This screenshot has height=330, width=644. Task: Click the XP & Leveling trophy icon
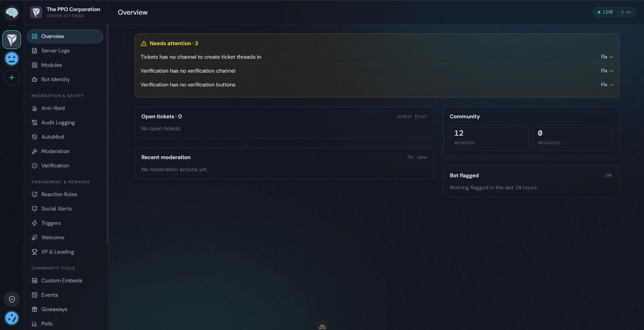[x=35, y=252]
